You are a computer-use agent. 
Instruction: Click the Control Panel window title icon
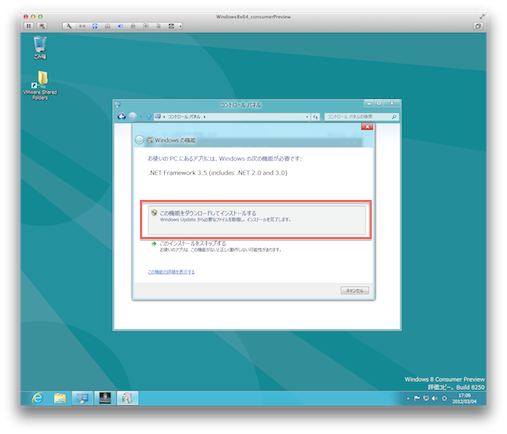(x=117, y=105)
